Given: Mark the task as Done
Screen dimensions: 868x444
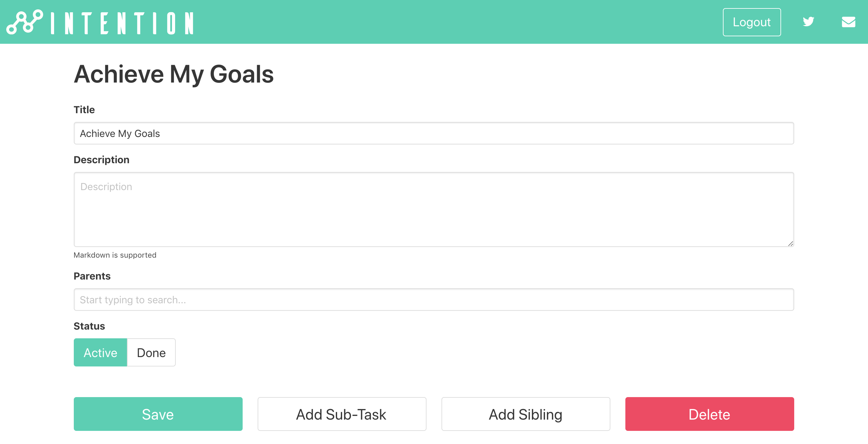Looking at the screenshot, I should click(x=151, y=352).
